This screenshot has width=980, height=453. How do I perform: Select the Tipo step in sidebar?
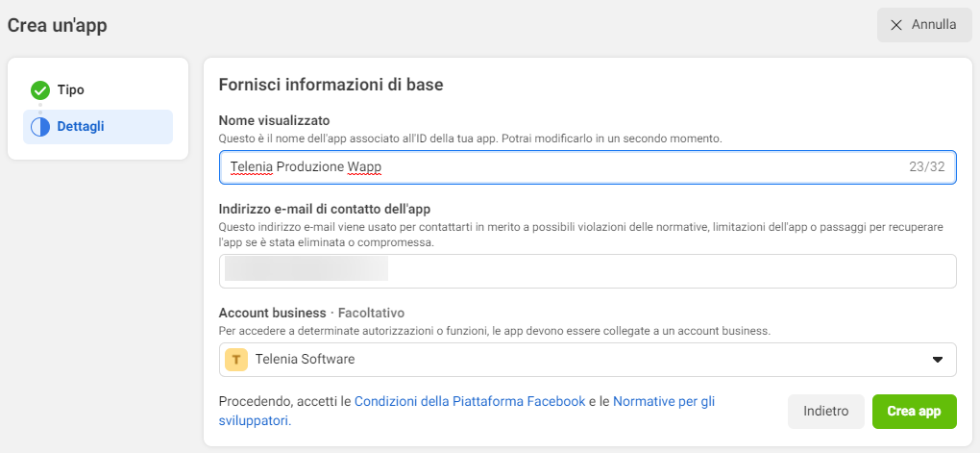(71, 90)
